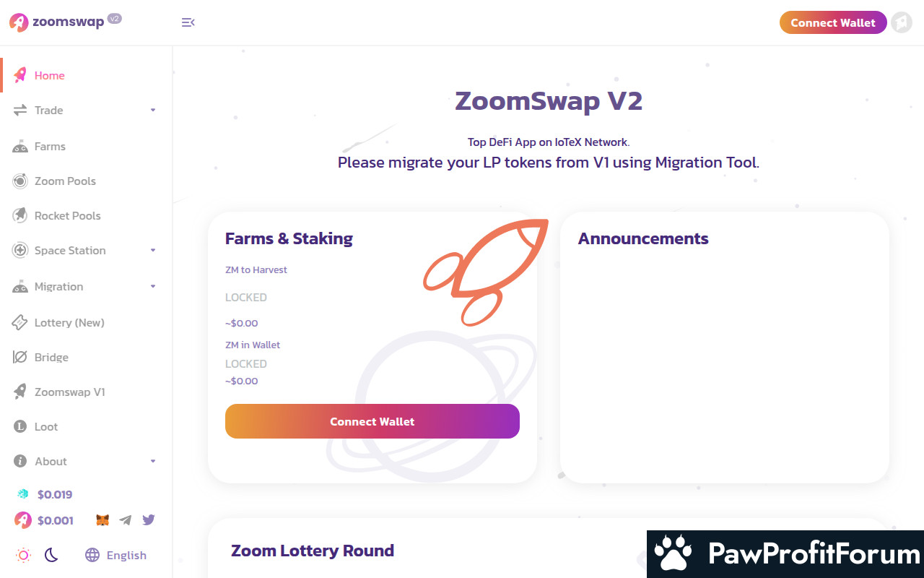Screen dimensions: 924x578
Task: Click the Loot coin icon
Action: pos(20,426)
